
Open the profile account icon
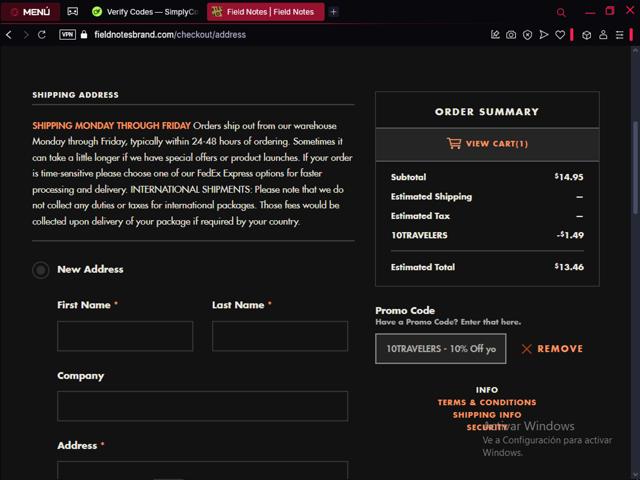pyautogui.click(x=603, y=35)
